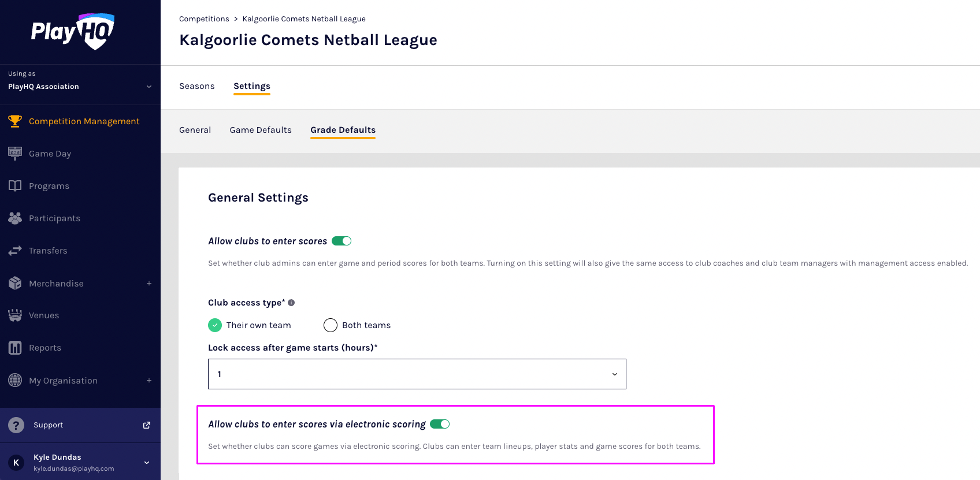Click the Reports chart icon
980x480 pixels.
point(15,348)
